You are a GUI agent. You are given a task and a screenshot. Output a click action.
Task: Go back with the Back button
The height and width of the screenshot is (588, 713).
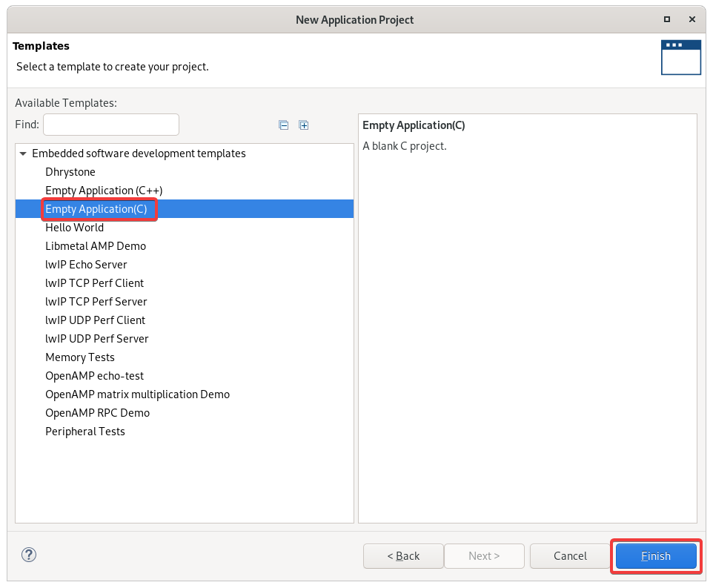pos(403,556)
